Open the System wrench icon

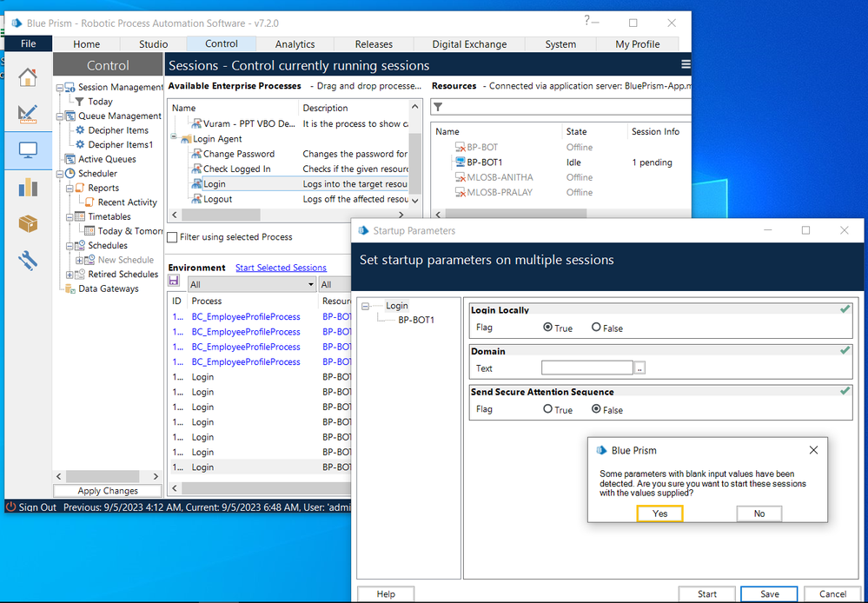(x=28, y=260)
